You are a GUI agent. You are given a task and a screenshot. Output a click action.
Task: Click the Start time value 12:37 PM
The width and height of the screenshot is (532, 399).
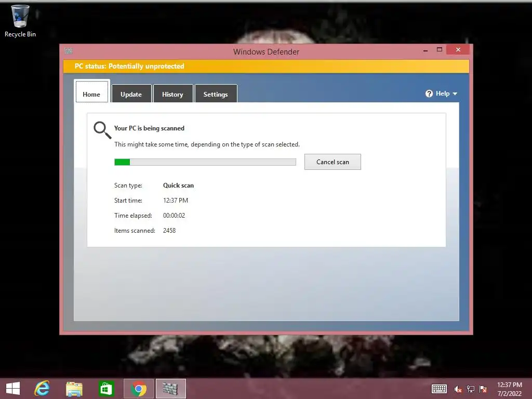176,201
